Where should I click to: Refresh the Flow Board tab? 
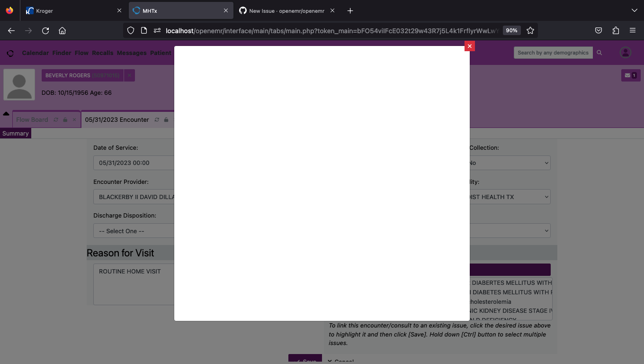(55, 119)
